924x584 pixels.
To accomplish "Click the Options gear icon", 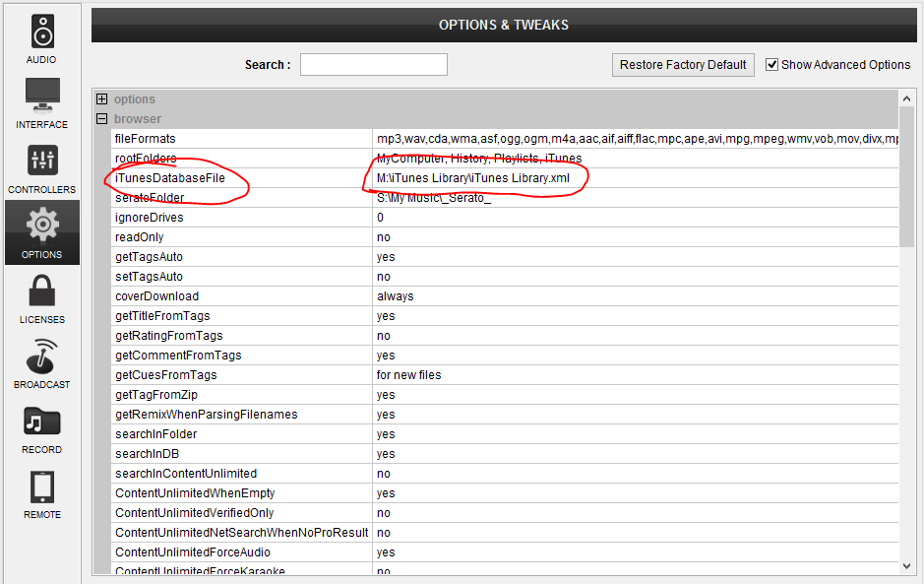I will 41,227.
